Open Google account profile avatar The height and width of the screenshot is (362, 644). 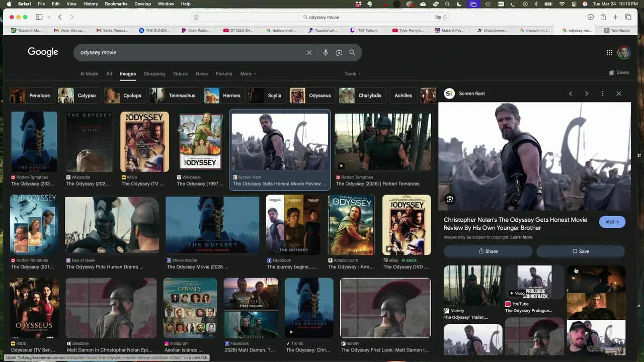click(x=624, y=52)
